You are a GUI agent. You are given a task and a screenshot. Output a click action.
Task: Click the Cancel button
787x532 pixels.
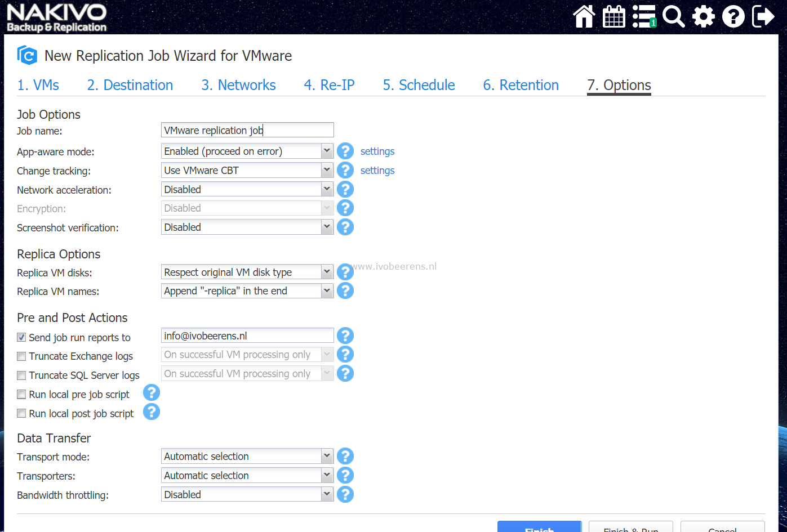[723, 527]
